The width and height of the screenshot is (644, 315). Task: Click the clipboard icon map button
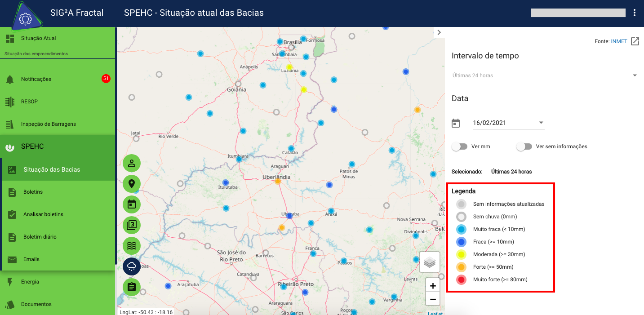click(x=132, y=287)
